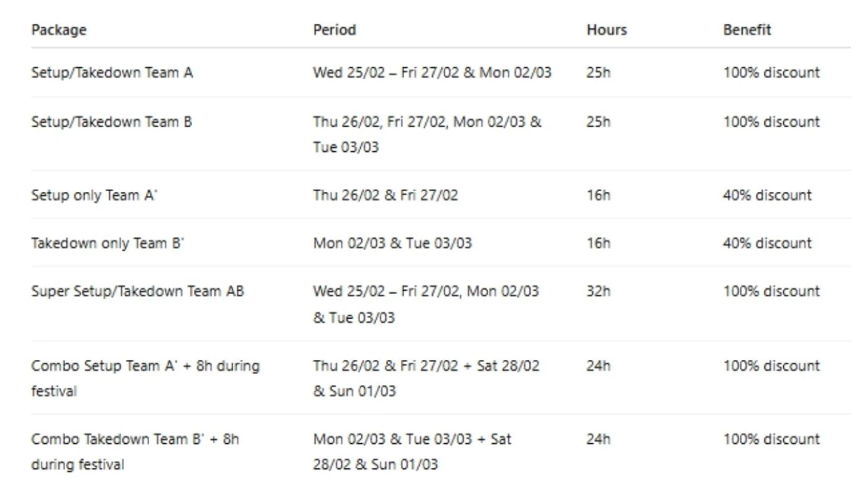868x488 pixels.
Task: Click the 16h value for Setup only Team A'
Action: (x=599, y=195)
